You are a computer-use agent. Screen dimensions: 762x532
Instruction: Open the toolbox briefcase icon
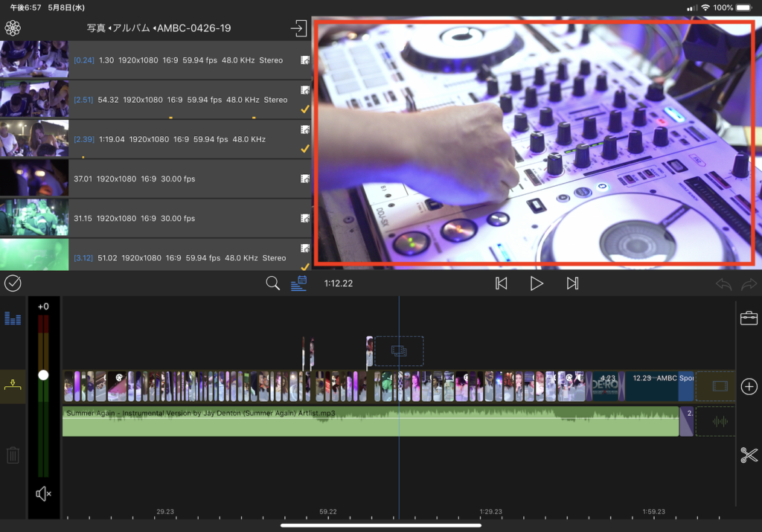point(749,318)
